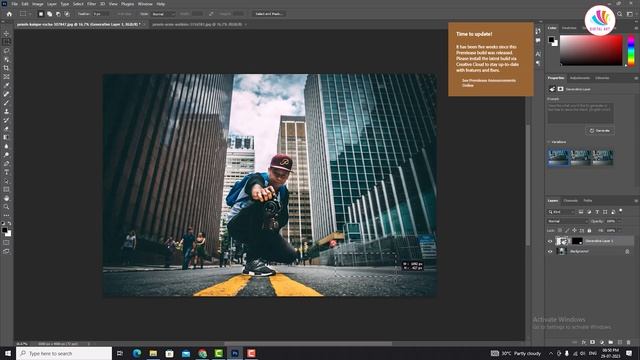Switch to the Adjustments tab
This screenshot has height=360, width=640.
tap(580, 78)
